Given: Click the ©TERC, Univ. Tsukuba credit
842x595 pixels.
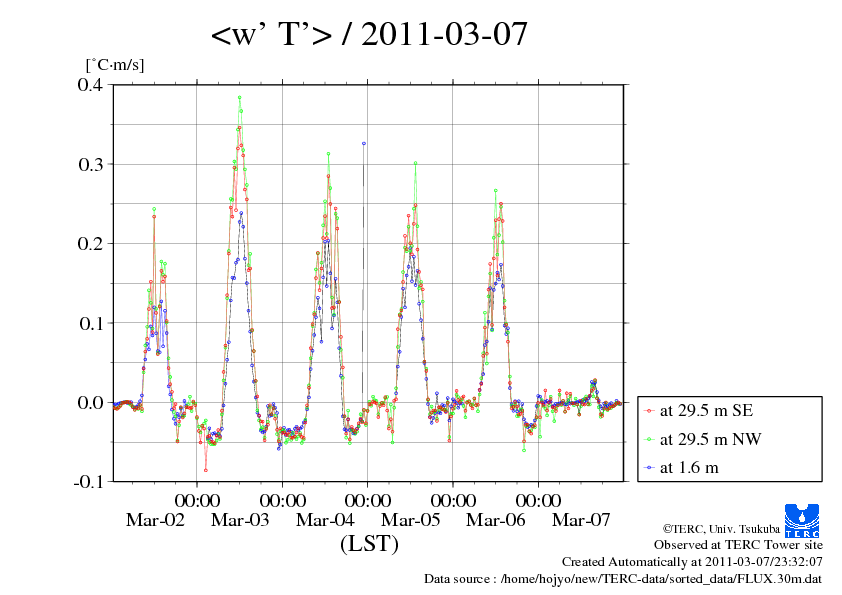Looking at the screenshot, I should 721,529.
